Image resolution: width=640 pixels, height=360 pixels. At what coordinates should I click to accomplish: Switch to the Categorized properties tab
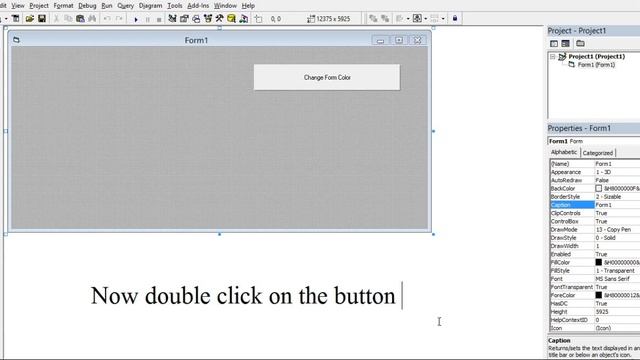point(598,153)
